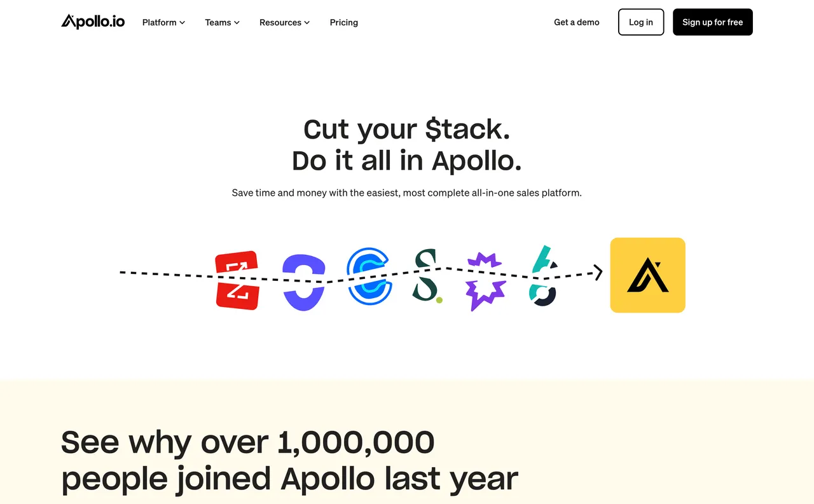Click the Log in button
The height and width of the screenshot is (504, 814).
click(640, 22)
